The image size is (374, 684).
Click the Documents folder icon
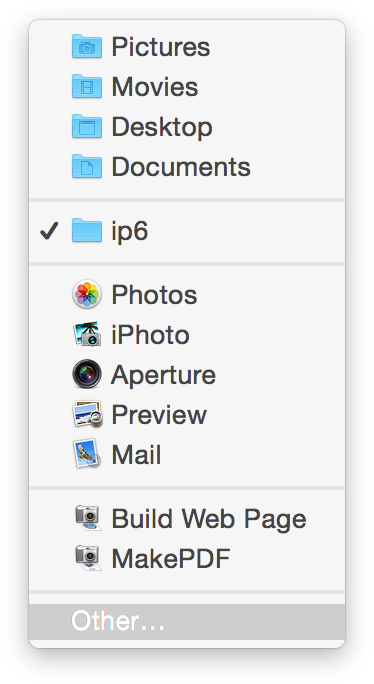point(87,166)
